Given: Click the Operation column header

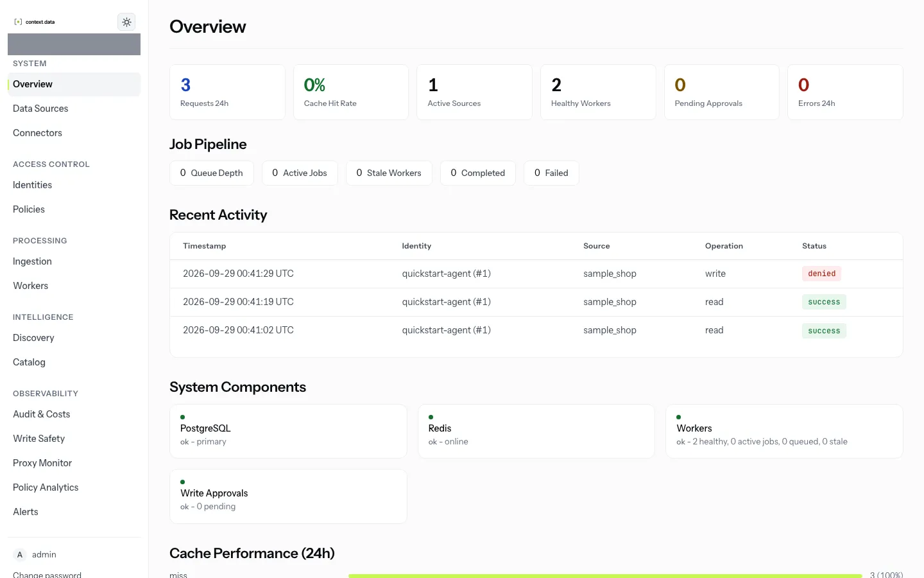Looking at the screenshot, I should pyautogui.click(x=724, y=246).
